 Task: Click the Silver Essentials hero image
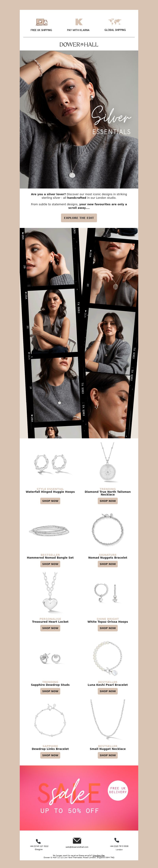(79, 119)
